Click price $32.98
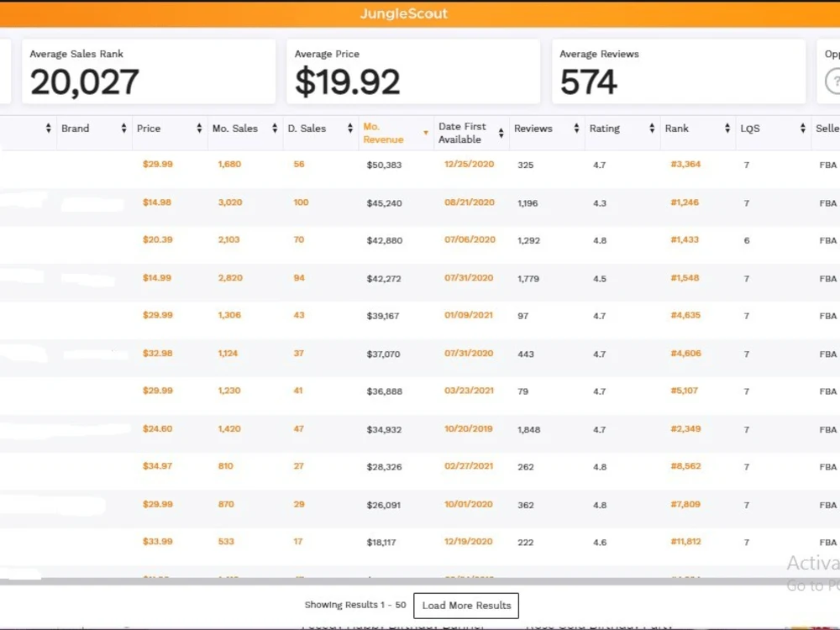Screen dimensions: 840x630 click(158, 353)
